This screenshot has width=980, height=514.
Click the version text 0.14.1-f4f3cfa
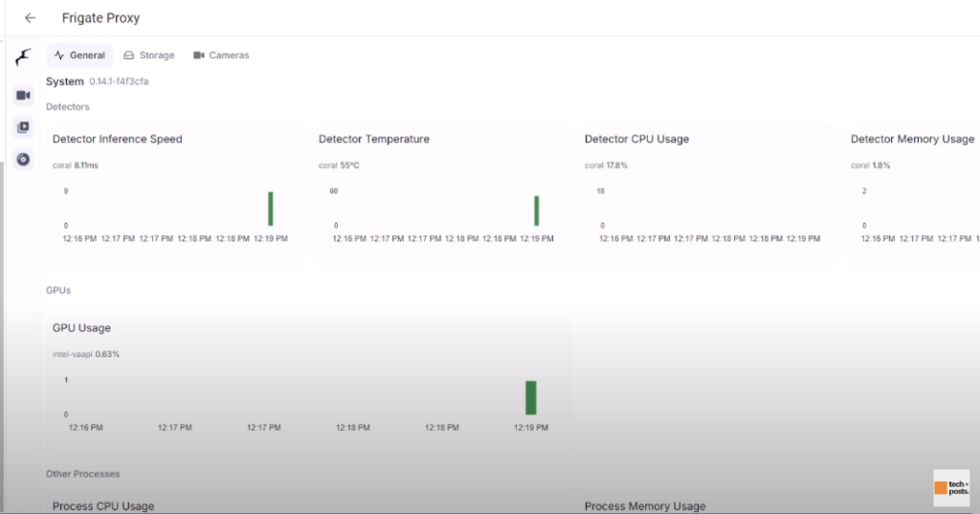(x=119, y=81)
